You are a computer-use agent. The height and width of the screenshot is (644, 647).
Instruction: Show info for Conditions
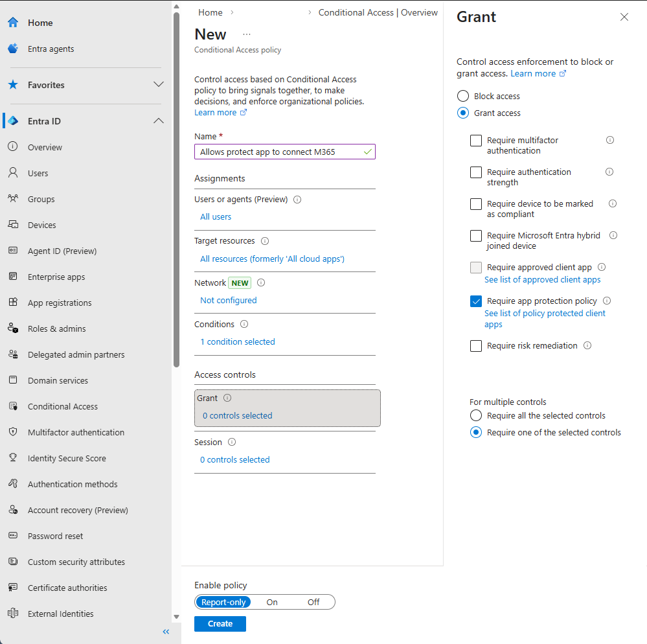pos(244,324)
